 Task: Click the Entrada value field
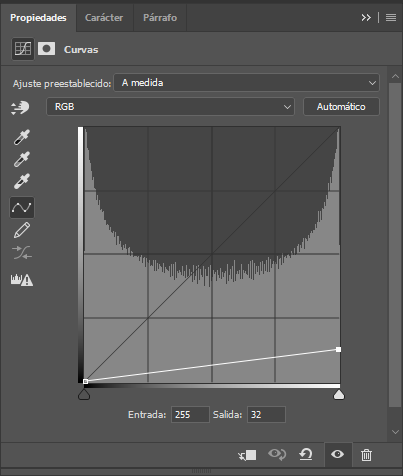click(x=190, y=415)
